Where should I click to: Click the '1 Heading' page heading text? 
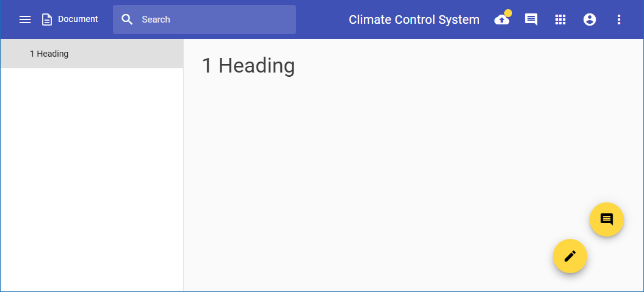(248, 66)
